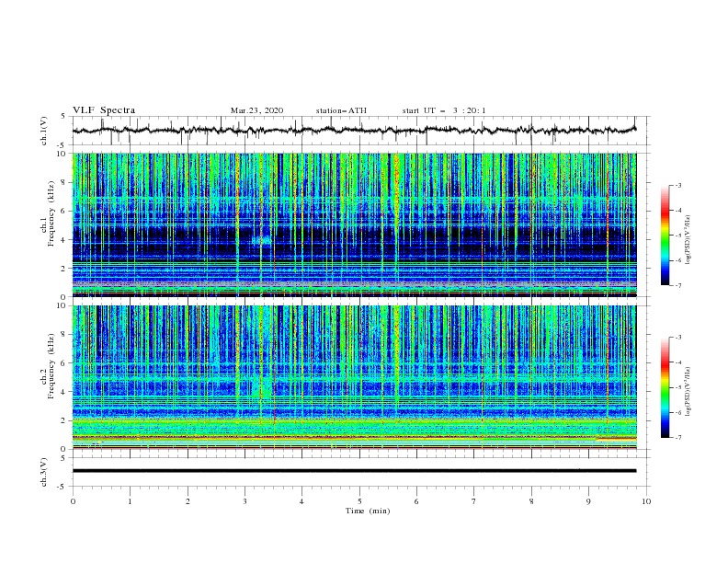
Task: Click the time axis tick label "5"
Action: coord(359,501)
